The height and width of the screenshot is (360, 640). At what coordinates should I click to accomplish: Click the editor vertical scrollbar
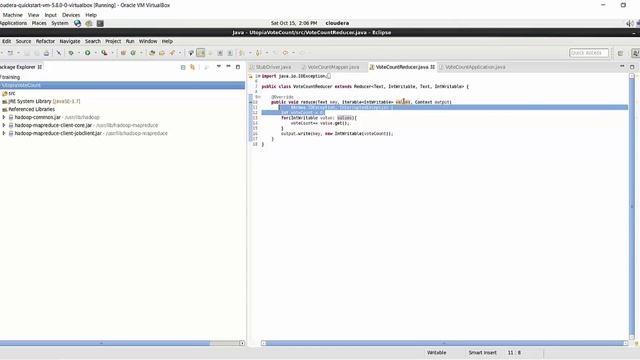coord(632,206)
